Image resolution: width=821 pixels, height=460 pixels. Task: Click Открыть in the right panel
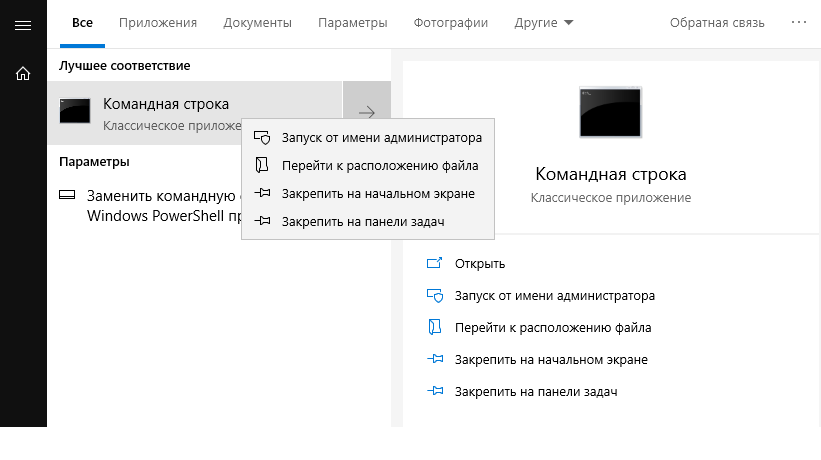point(480,264)
